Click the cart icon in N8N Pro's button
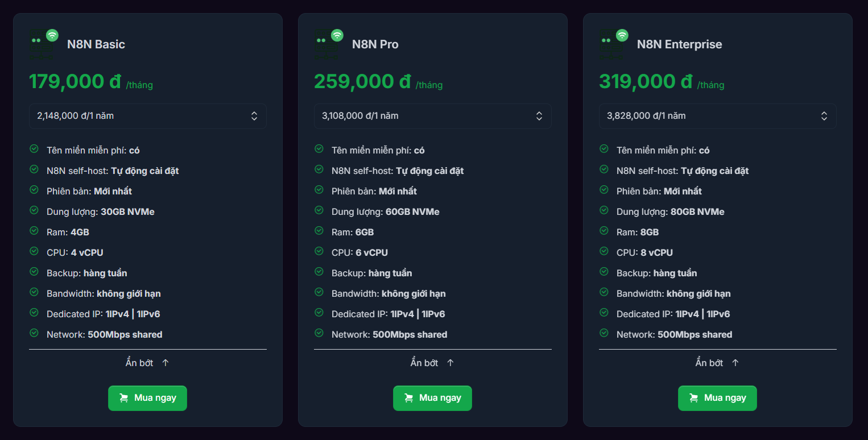The image size is (868, 440). click(408, 398)
